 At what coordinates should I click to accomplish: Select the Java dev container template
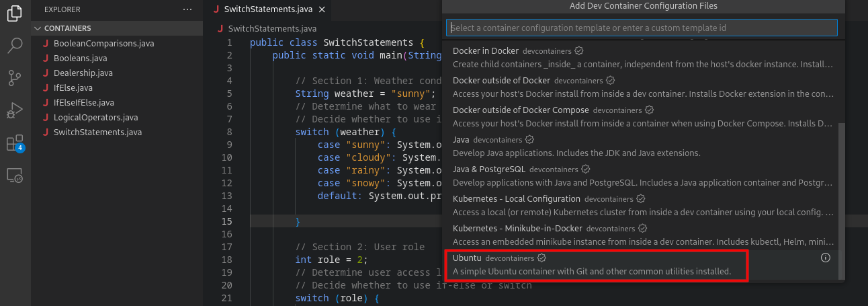[x=640, y=146]
